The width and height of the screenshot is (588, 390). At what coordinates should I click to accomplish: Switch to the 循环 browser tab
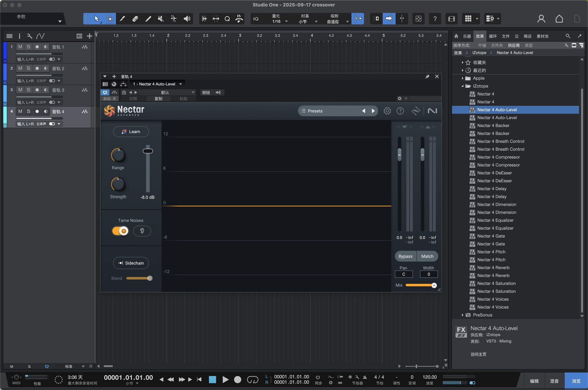pos(493,36)
